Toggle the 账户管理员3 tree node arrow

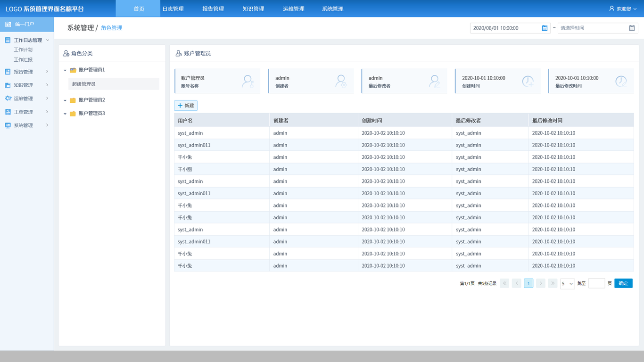(65, 114)
